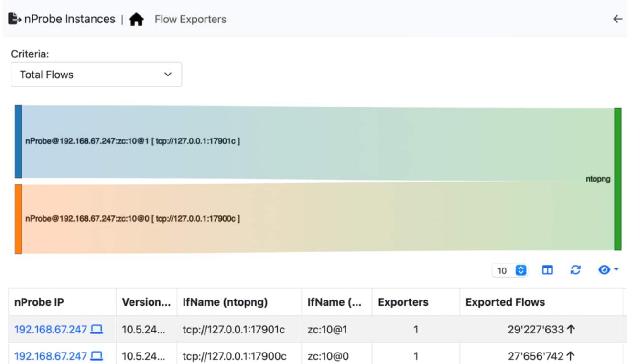Image resolution: width=627 pixels, height=364 pixels.
Task: Change rows per page selector showing 10
Action: (x=509, y=271)
